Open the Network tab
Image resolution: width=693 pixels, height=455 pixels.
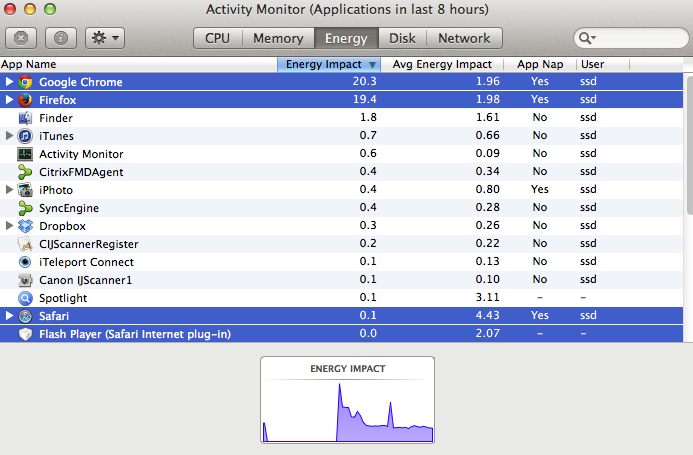[x=464, y=38]
